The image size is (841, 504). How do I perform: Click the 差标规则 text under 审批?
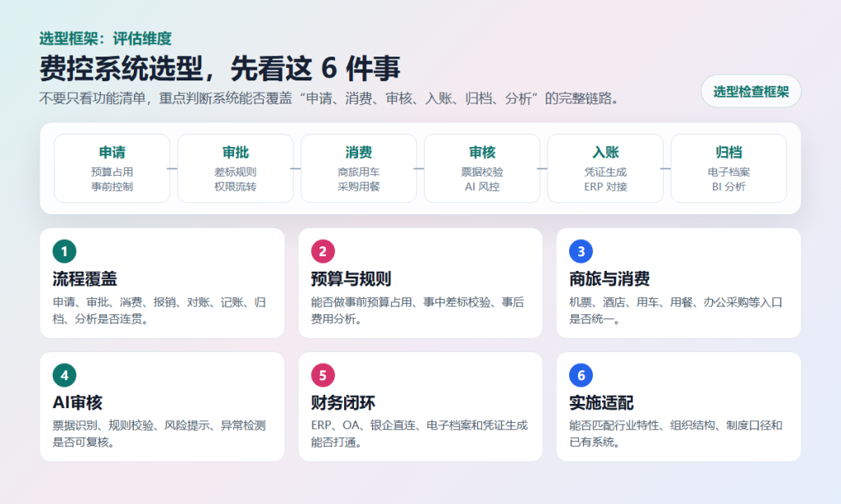click(236, 172)
